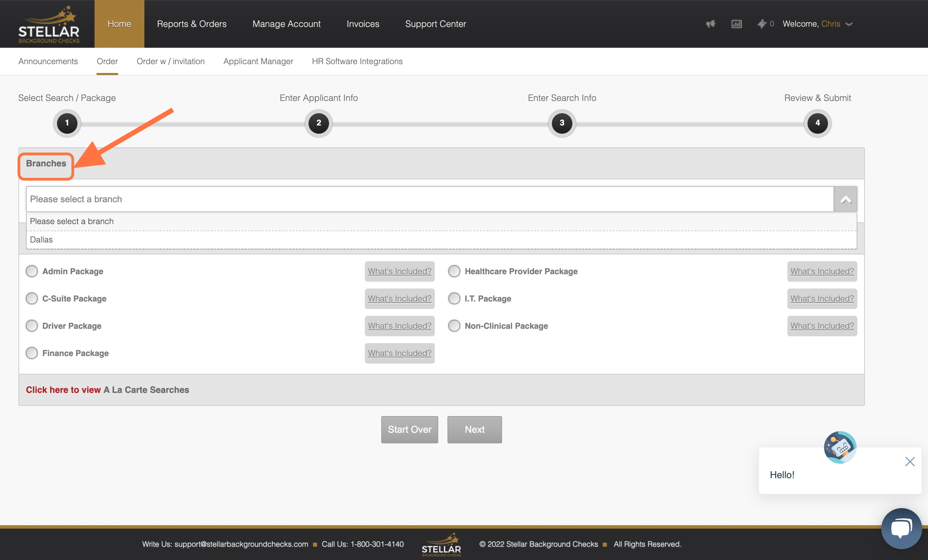Click the Review & Submit step label
Screen dimensions: 928x560
point(817,98)
